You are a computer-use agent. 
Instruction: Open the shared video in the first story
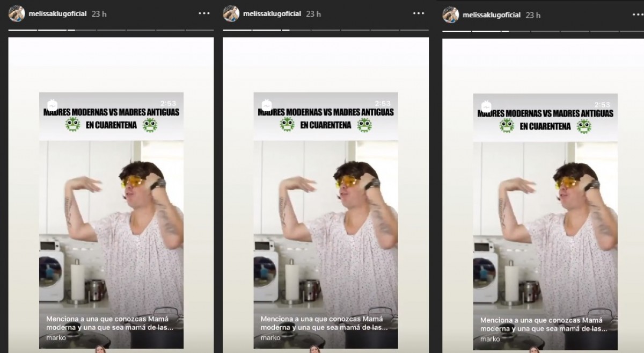[111, 220]
